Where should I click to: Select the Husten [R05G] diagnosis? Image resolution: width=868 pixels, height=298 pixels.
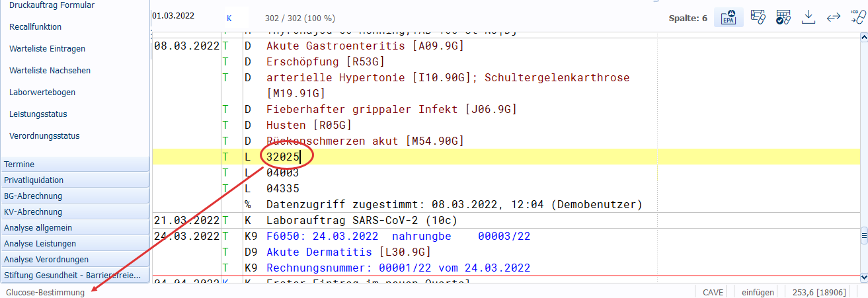[x=309, y=126]
